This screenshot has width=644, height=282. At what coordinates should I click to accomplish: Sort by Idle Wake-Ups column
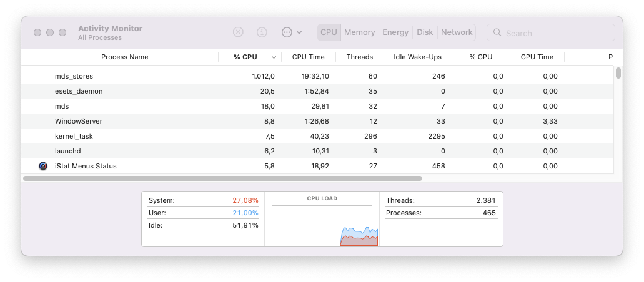tap(418, 57)
